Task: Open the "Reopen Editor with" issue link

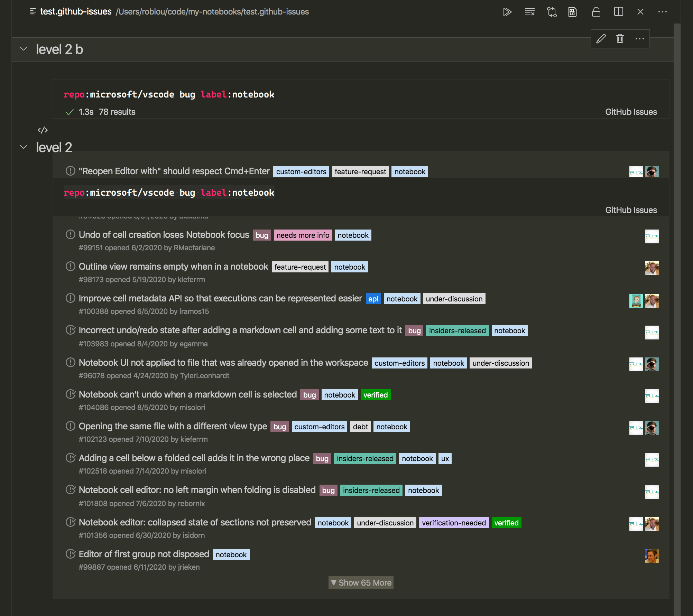Action: coord(174,171)
